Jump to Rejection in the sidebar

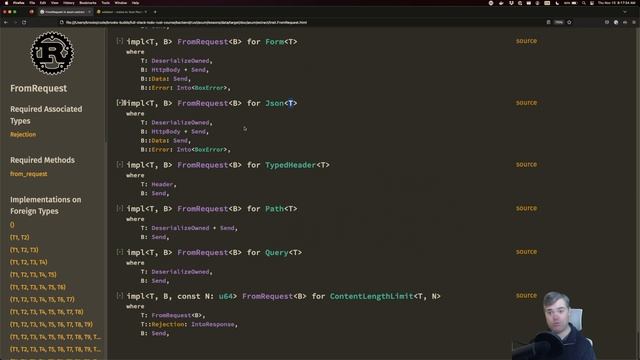click(23, 134)
